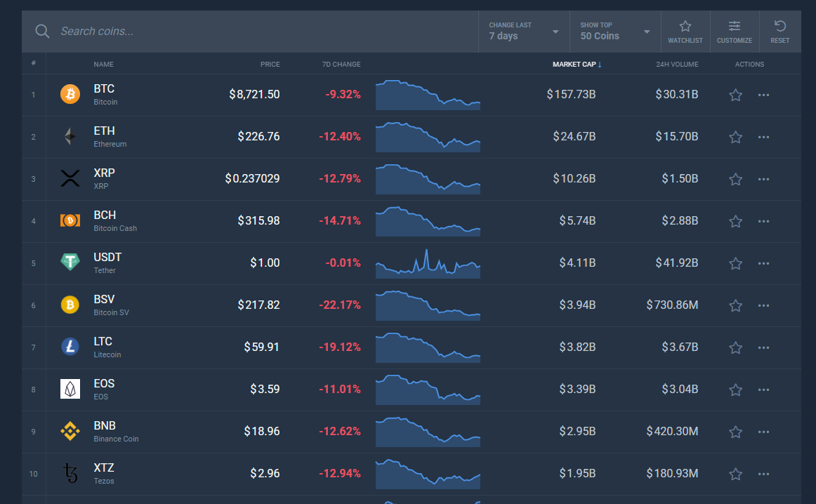Click the Binance Coin diamond icon
This screenshot has height=504, width=816.
click(x=70, y=431)
